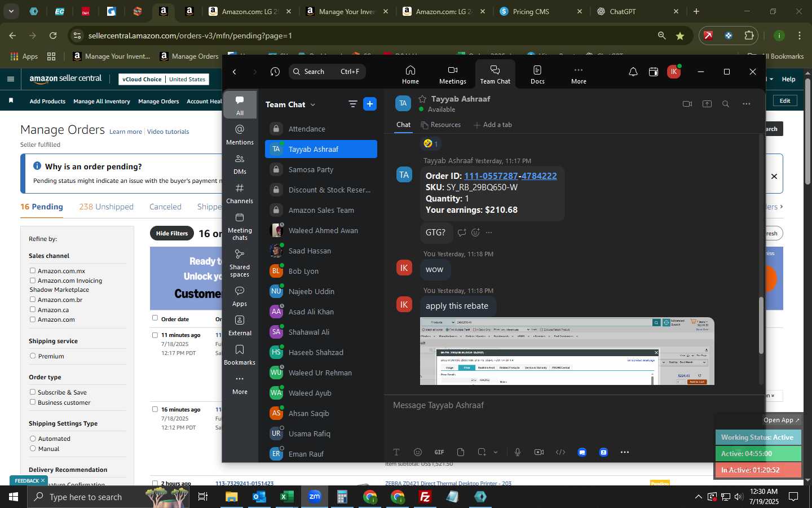Open Bookmarks in Zoom sidebar
Screen dimensions: 812x508
click(240, 355)
